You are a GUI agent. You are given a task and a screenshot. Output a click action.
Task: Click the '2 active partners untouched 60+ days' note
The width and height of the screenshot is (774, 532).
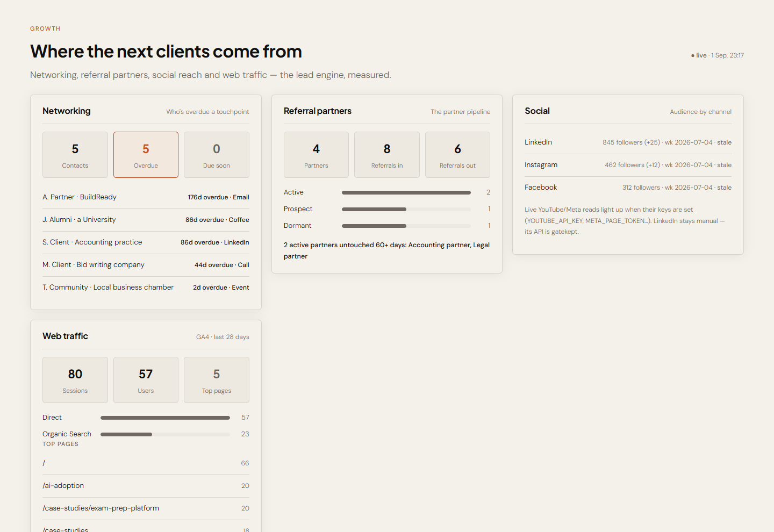(387, 250)
